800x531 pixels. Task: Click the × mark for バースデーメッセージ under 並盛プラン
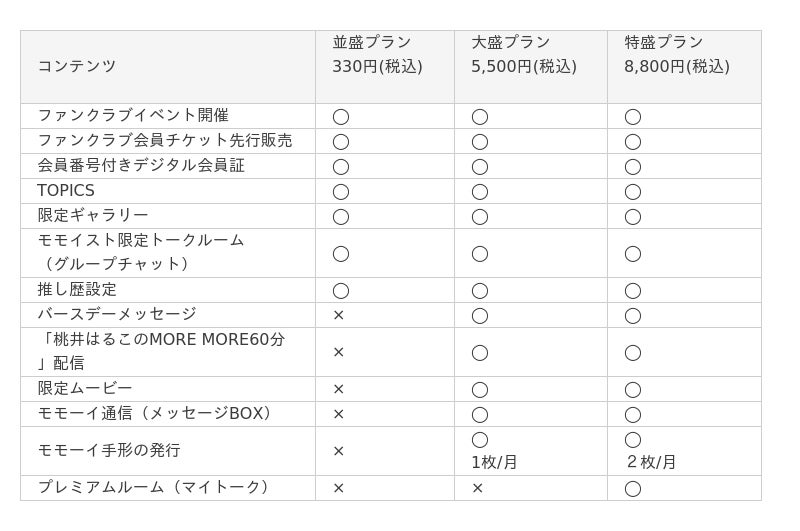coord(338,315)
